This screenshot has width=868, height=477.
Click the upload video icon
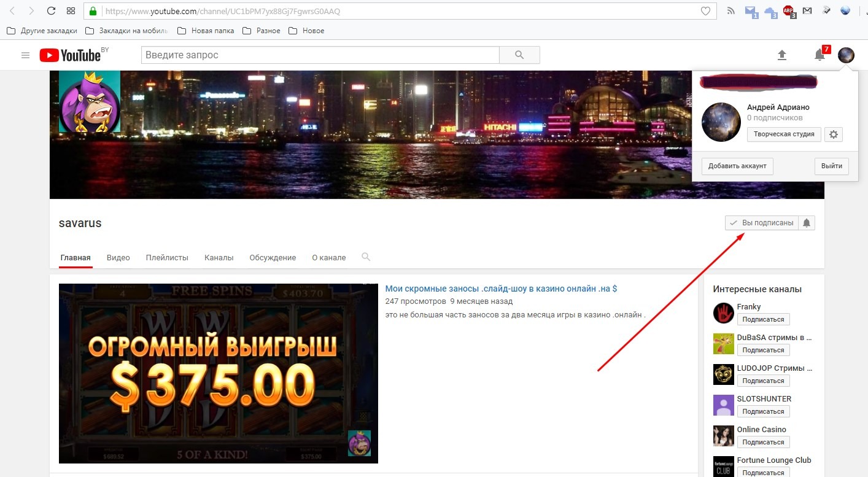click(x=781, y=55)
